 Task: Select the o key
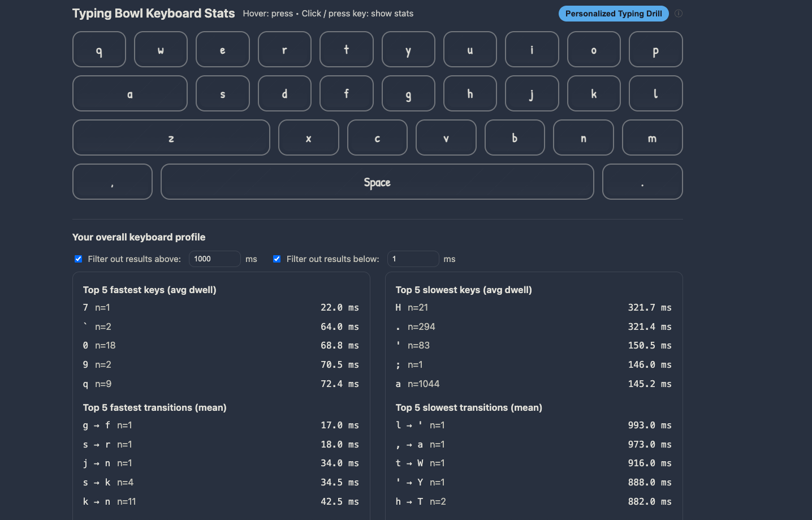(594, 49)
